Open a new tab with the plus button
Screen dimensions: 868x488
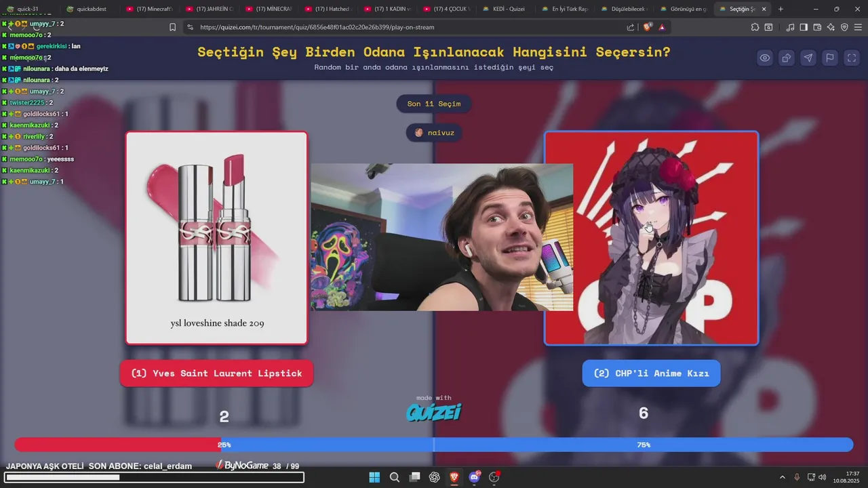(781, 9)
